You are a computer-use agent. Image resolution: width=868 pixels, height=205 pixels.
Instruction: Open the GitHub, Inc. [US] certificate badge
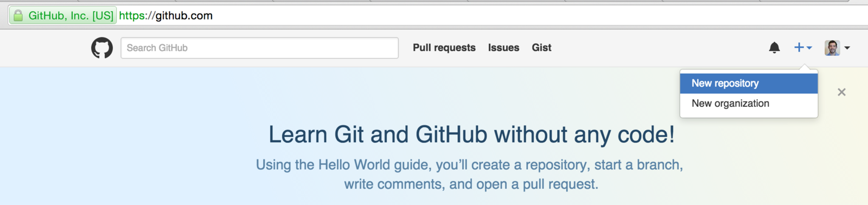(x=63, y=16)
